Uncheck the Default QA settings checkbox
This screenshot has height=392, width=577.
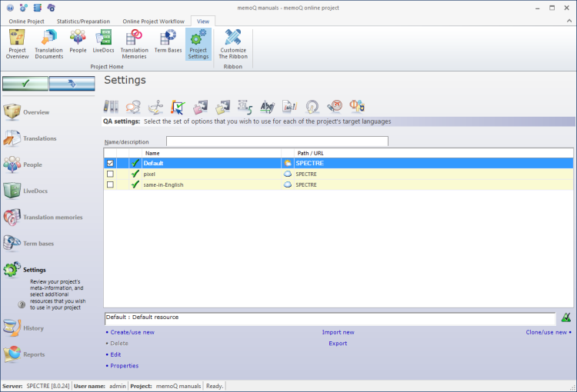coord(111,163)
